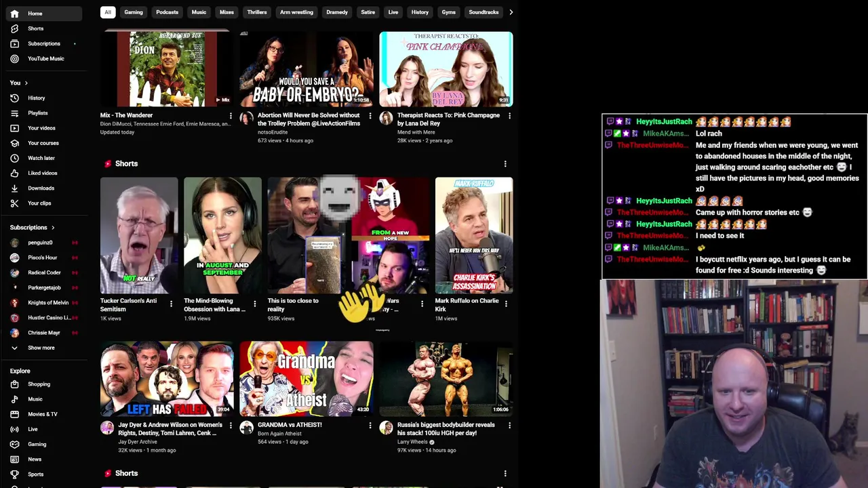Open the Watch later icon

coord(14,158)
